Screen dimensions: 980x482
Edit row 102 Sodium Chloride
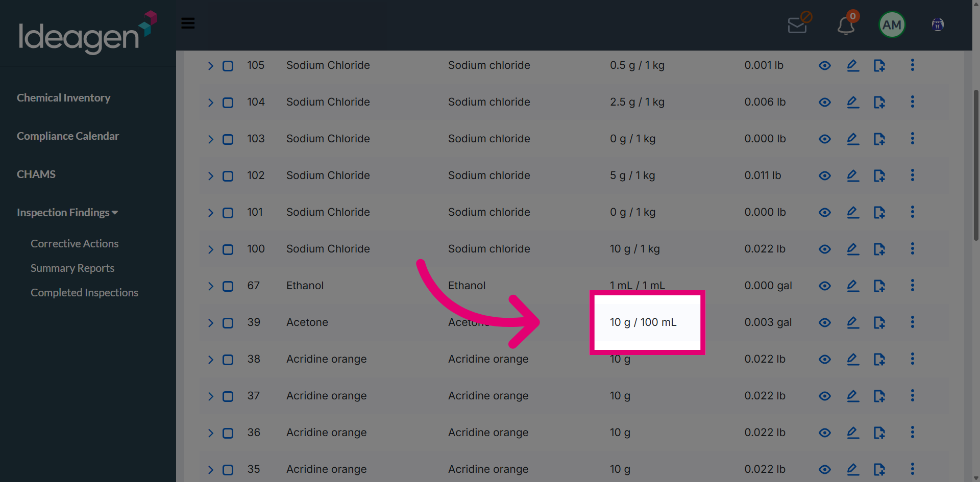[x=853, y=175]
